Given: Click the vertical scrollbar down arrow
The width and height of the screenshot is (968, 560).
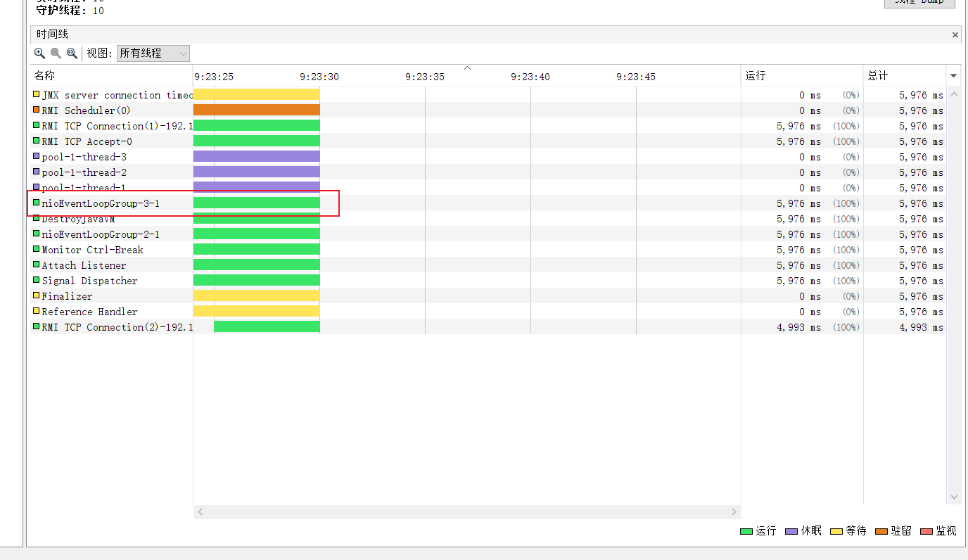Looking at the screenshot, I should [x=954, y=497].
